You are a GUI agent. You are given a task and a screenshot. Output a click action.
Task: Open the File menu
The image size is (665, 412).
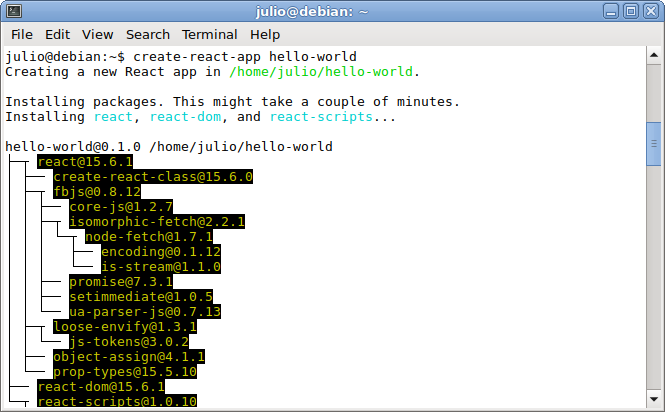pos(22,34)
